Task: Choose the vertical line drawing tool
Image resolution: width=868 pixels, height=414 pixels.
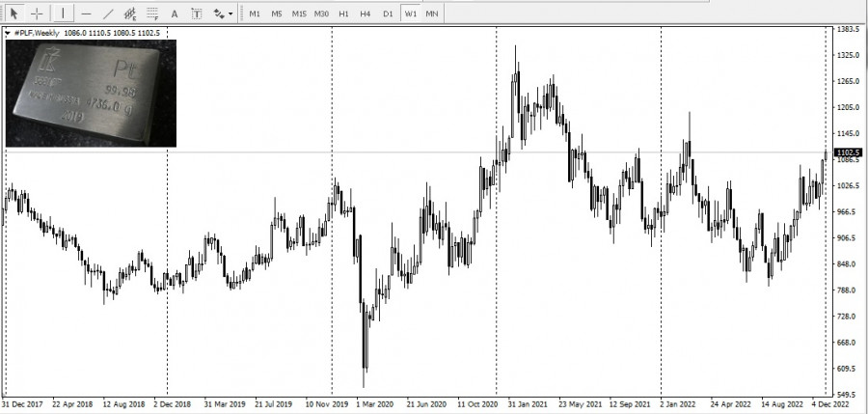Action: point(63,14)
